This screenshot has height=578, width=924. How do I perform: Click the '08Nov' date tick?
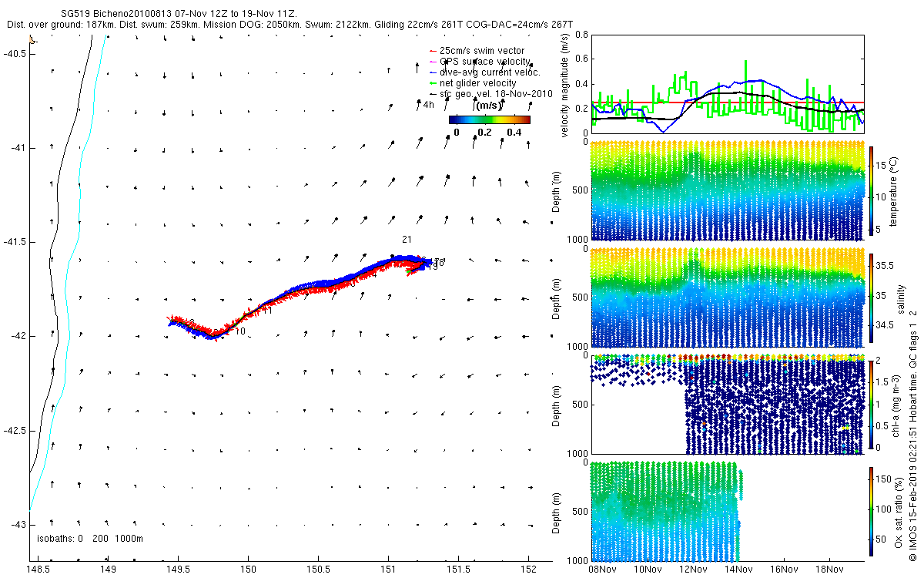point(602,569)
